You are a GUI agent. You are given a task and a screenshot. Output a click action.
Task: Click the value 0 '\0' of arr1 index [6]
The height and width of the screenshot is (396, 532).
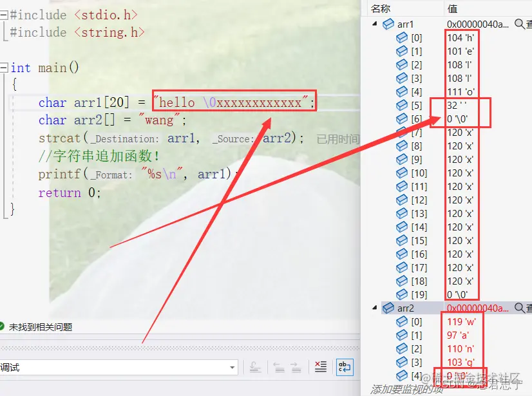tap(457, 118)
